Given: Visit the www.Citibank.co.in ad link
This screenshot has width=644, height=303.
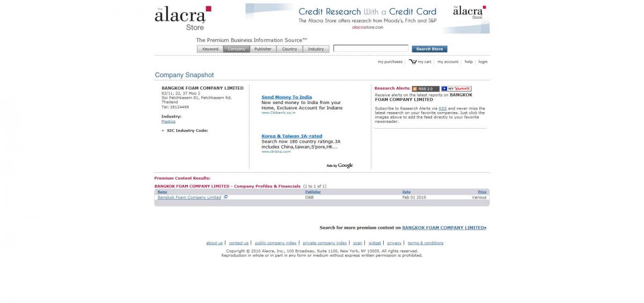Looking at the screenshot, I should coord(279,113).
